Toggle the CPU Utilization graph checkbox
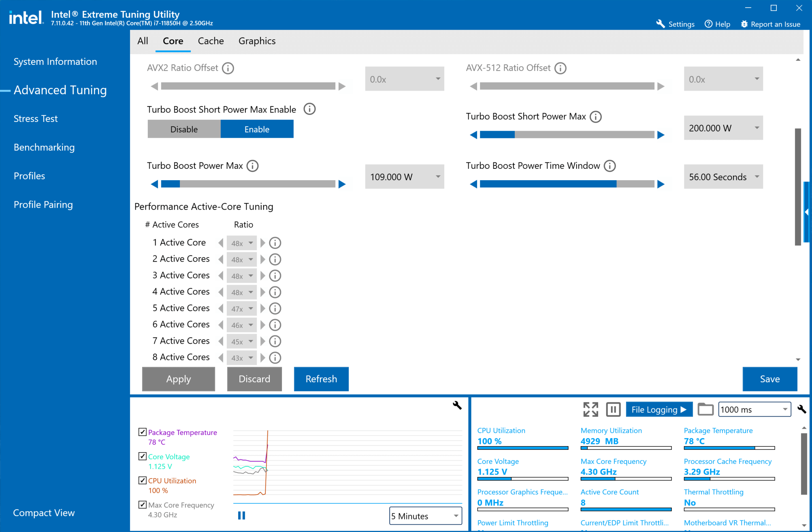 [x=143, y=481]
